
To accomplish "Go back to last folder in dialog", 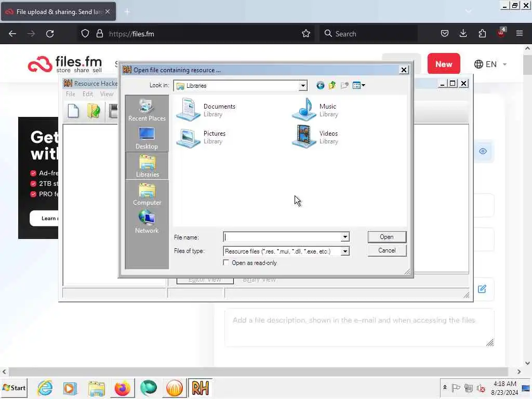I will click(320, 86).
